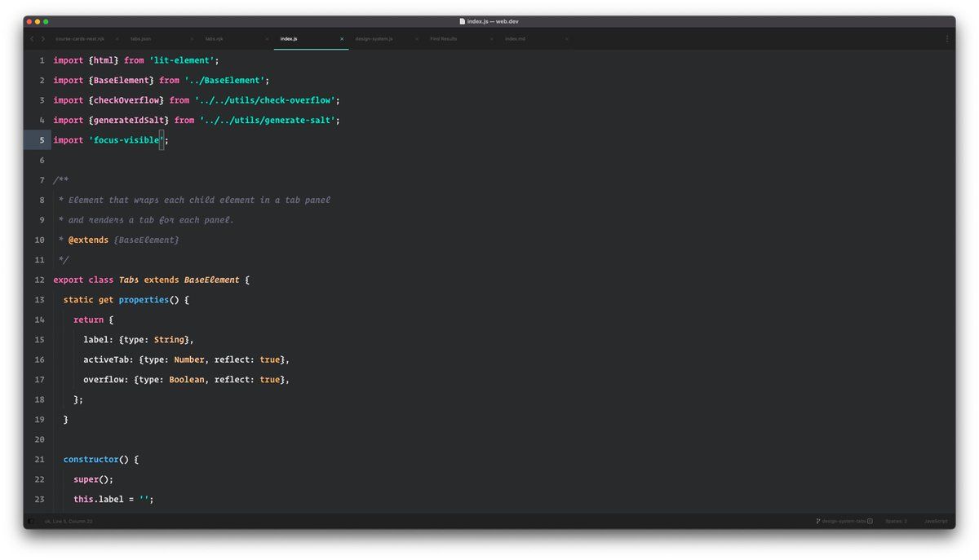Close the index.js tab
This screenshot has width=979, height=560.
click(x=342, y=39)
